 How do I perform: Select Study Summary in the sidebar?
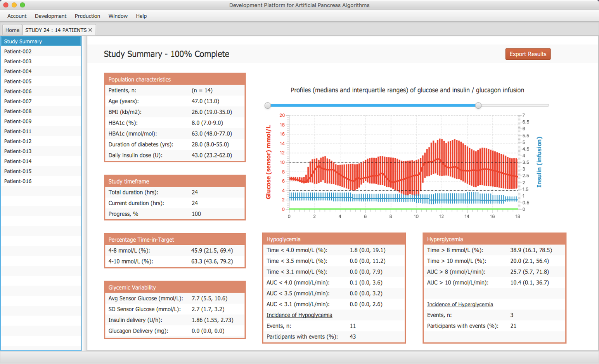[23, 42]
